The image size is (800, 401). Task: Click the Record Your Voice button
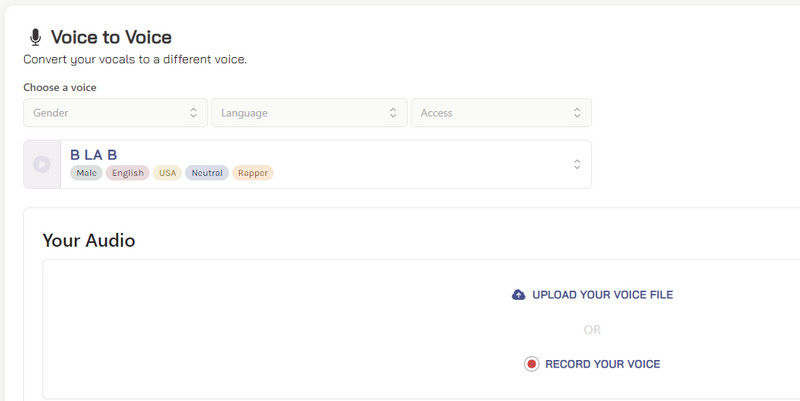pyautogui.click(x=602, y=364)
